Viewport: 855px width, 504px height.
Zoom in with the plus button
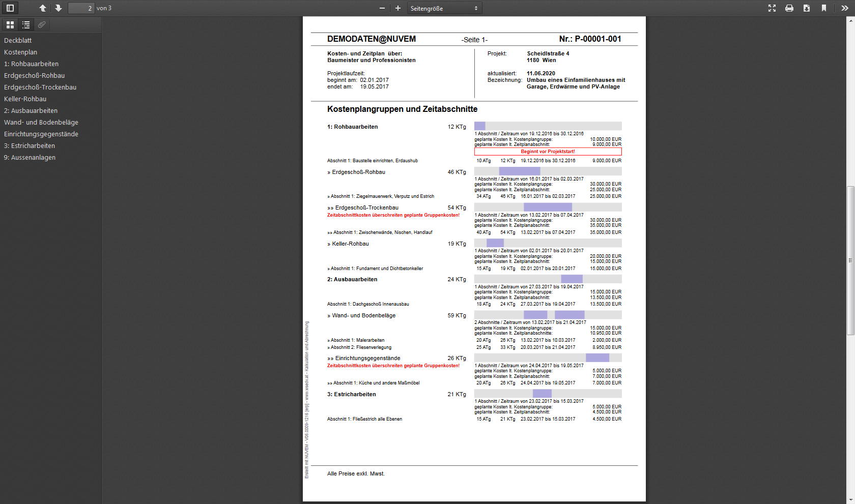click(x=398, y=8)
